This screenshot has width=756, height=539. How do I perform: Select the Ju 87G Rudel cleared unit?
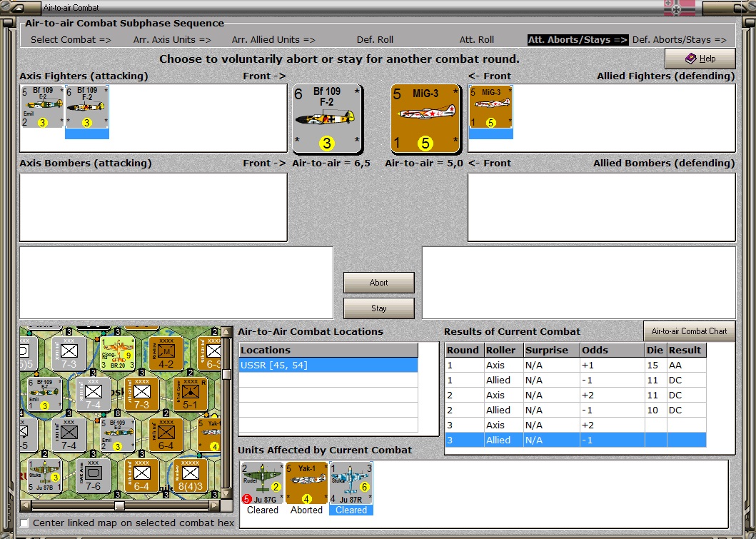point(262,483)
